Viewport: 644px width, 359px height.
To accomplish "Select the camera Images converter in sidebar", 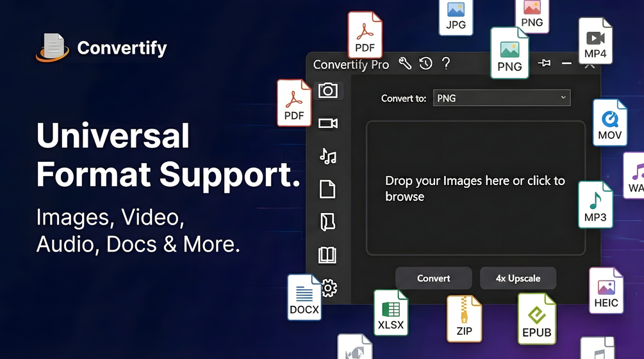I will tap(327, 90).
